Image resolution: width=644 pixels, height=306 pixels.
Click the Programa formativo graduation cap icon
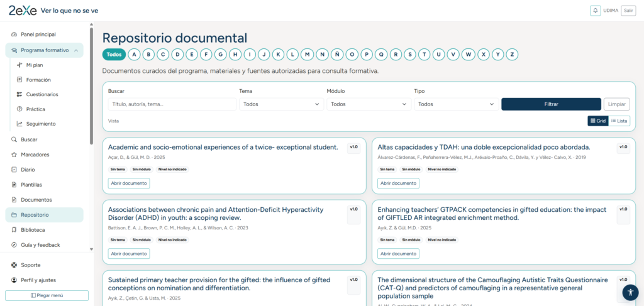point(14,50)
